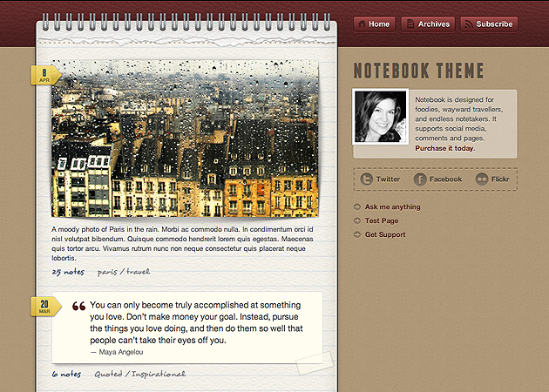Screen dimensions: 549x392
Task: Select the Quoted tag
Action: tap(107, 375)
